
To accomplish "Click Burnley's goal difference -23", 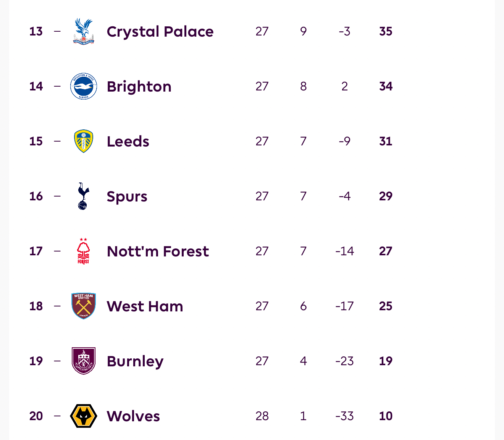I will (344, 361).
